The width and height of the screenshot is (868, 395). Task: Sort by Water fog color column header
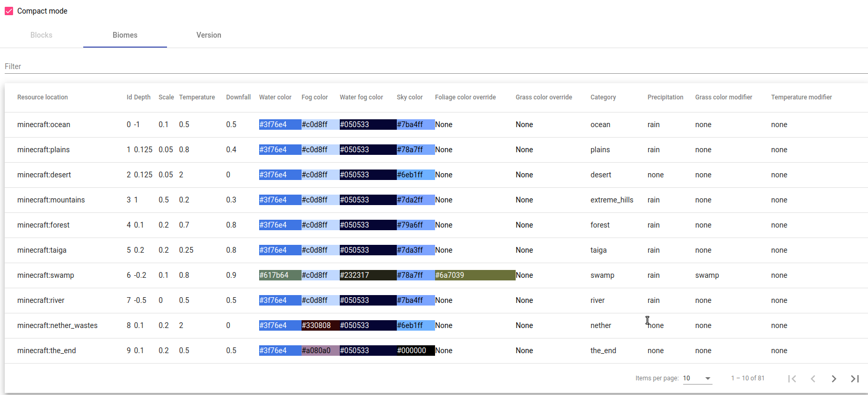361,97
